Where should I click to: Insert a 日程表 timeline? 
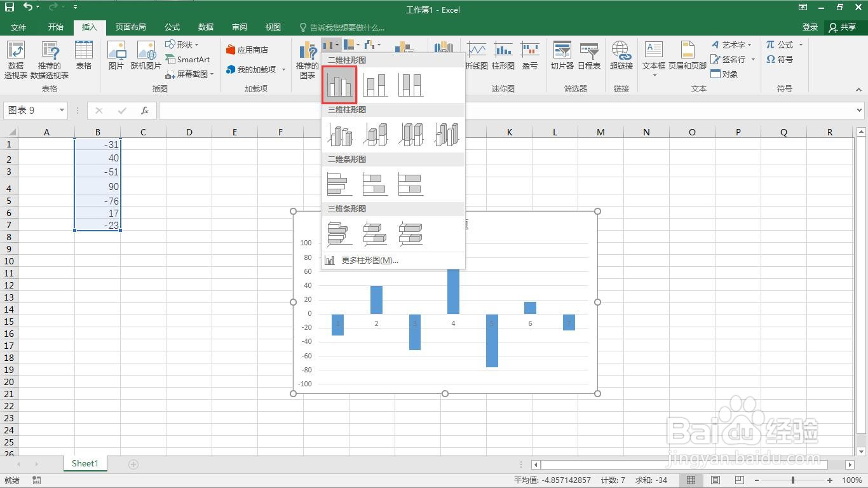[589, 55]
